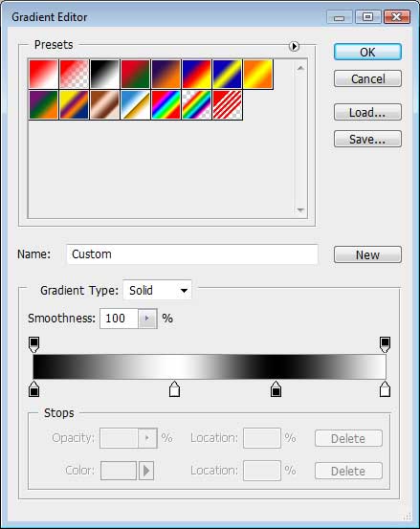
Task: Click Save... to export gradients
Action: coord(367,139)
